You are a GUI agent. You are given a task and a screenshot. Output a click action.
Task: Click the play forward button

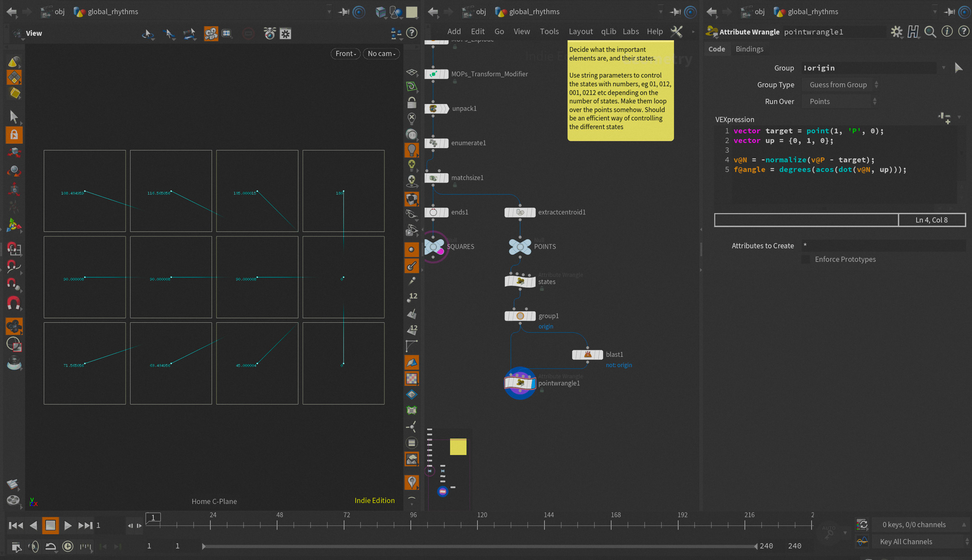[67, 525]
